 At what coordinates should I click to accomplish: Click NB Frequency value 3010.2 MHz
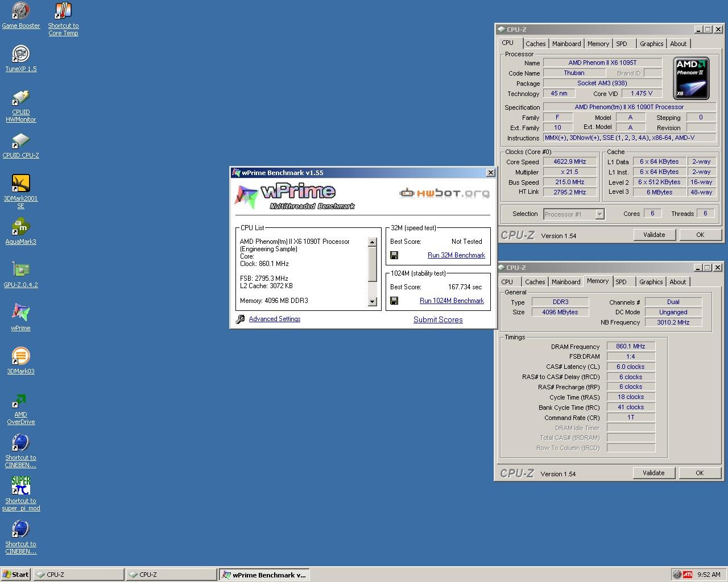tap(673, 322)
